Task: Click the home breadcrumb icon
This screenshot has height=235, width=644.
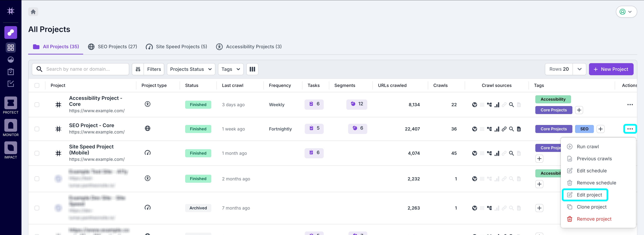Action: [33, 12]
